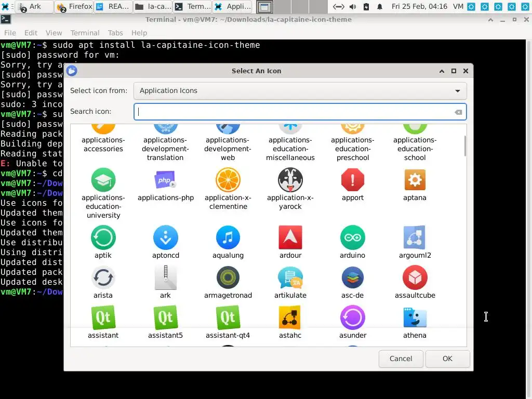
Task: Choose the aptana gear icon
Action: point(415,180)
